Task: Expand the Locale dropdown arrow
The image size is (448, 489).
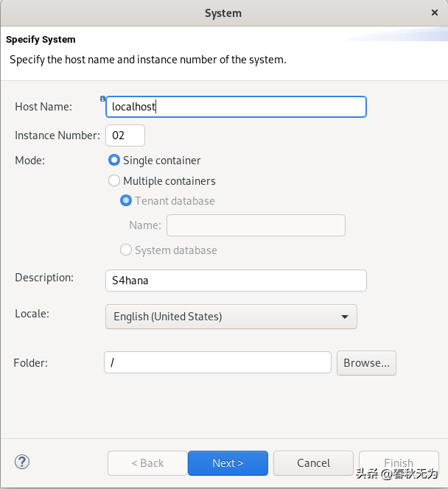Action: click(x=344, y=317)
